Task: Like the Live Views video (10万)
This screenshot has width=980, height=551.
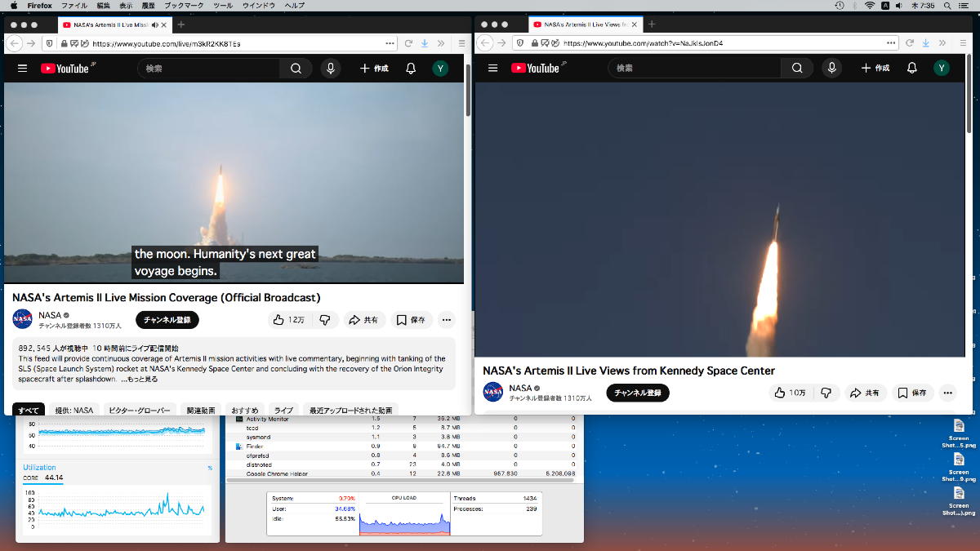Action: click(791, 393)
